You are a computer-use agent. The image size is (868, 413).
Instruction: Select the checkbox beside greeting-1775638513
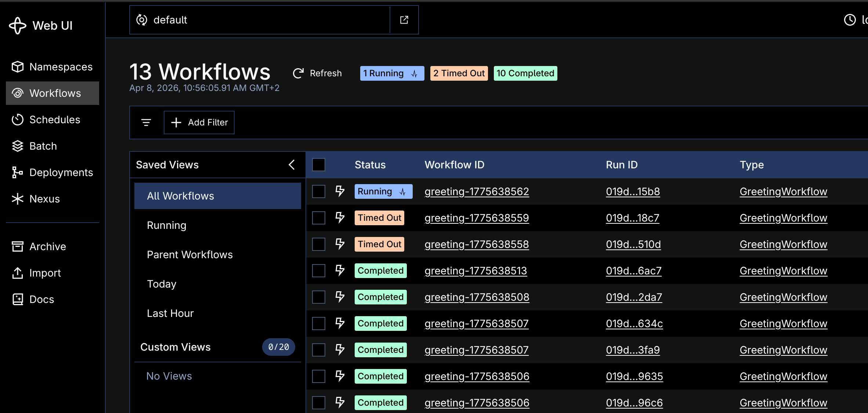click(x=318, y=270)
